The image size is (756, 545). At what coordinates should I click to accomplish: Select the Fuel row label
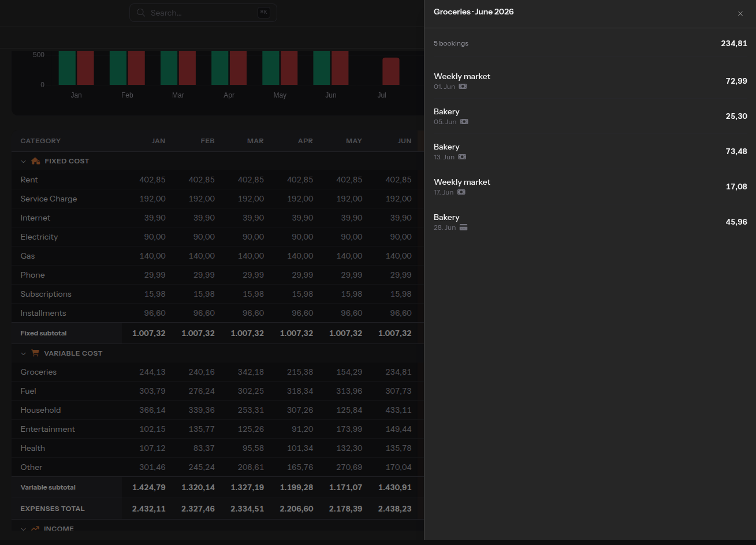pyautogui.click(x=28, y=391)
